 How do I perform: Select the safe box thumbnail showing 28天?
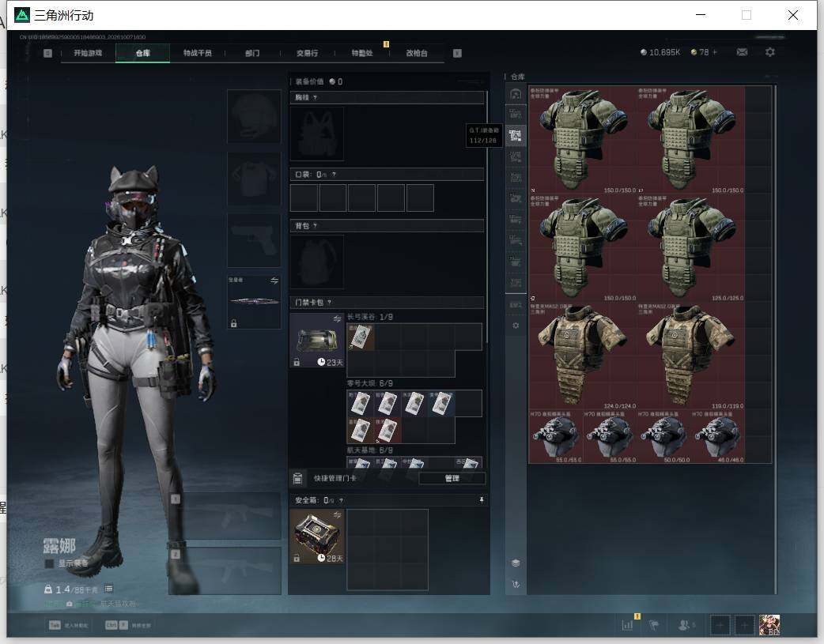[317, 537]
